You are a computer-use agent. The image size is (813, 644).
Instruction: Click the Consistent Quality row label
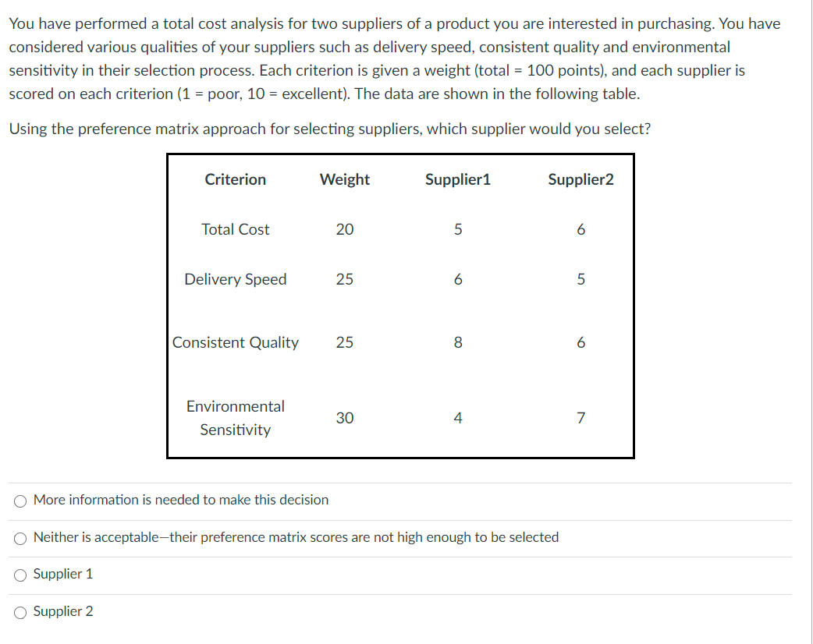point(236,342)
